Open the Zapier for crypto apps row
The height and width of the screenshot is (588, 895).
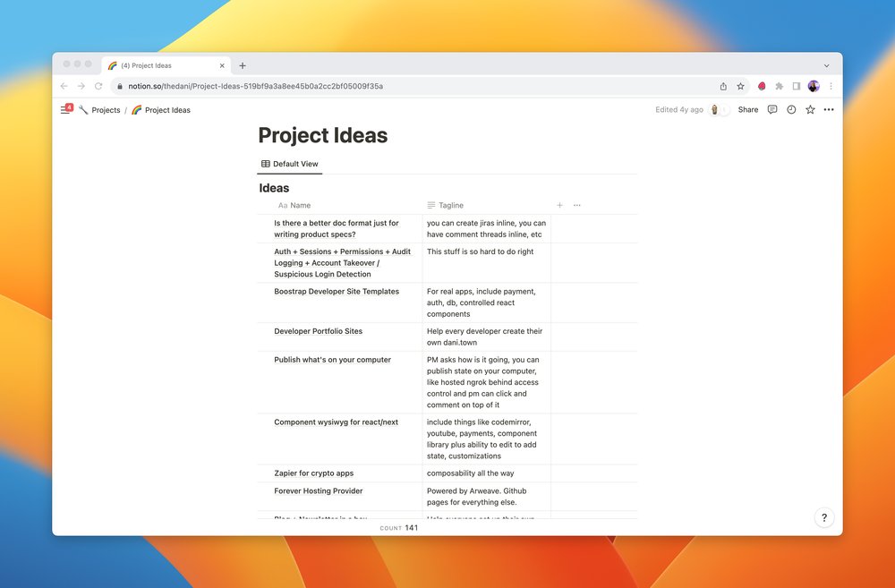click(313, 473)
